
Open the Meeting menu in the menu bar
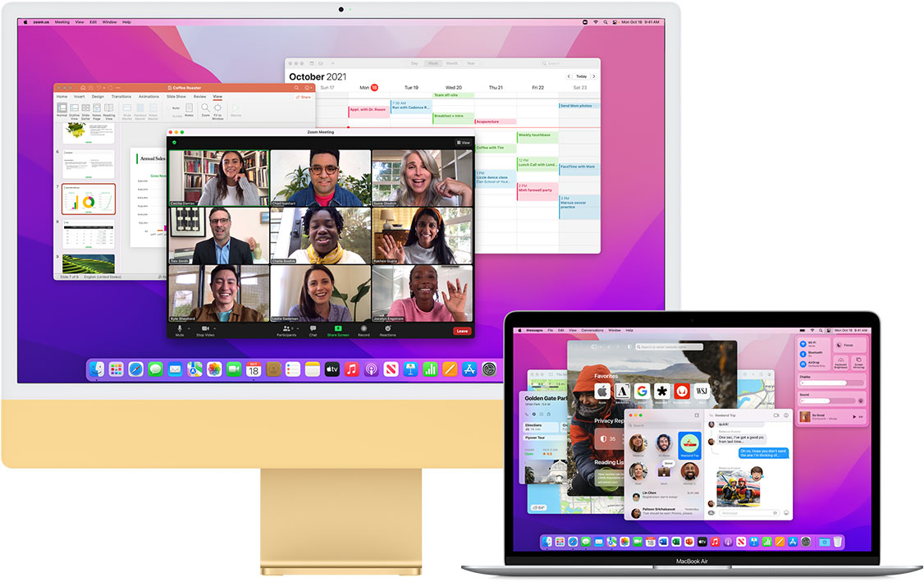(62, 22)
